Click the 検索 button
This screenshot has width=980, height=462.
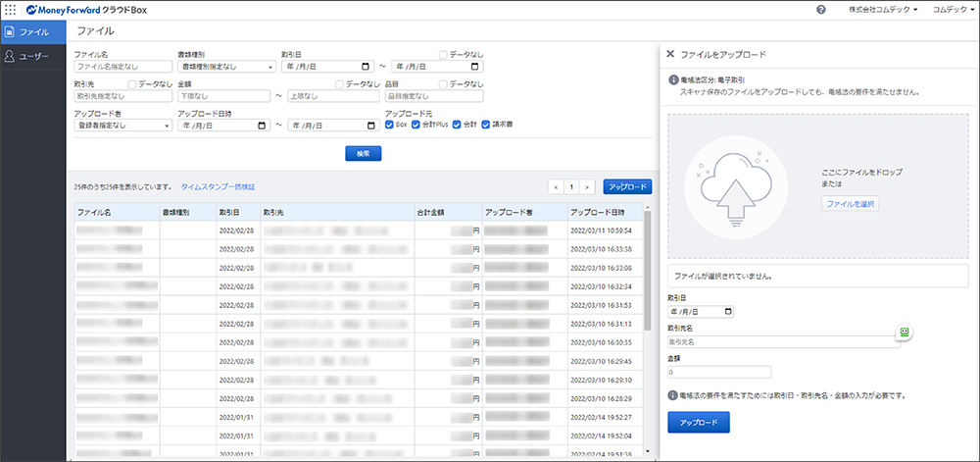click(x=364, y=154)
